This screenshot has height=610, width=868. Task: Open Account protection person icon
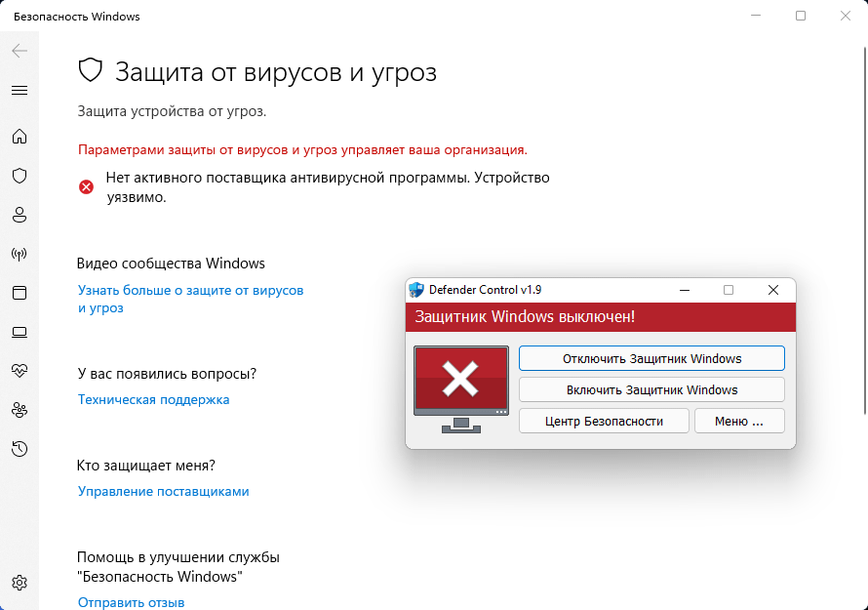coord(20,215)
